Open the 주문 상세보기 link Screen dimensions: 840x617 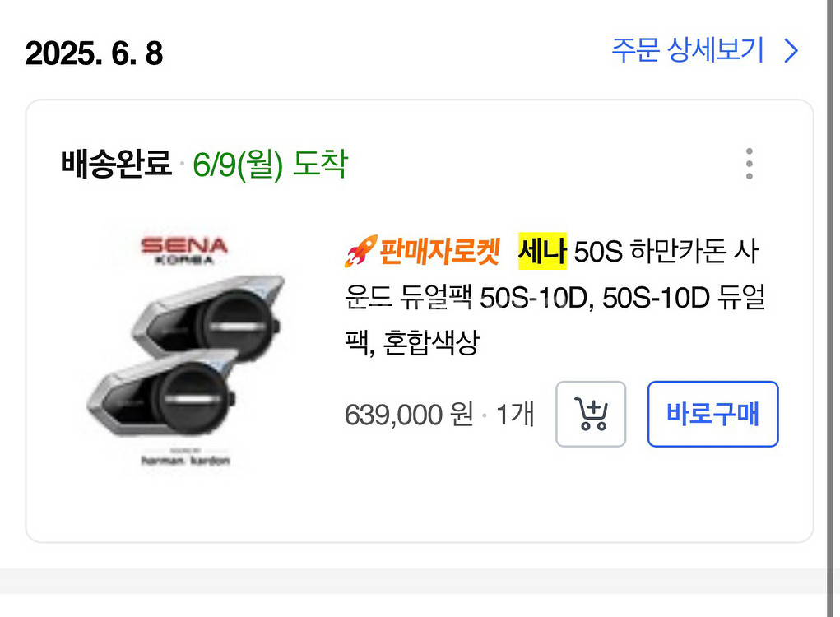point(688,51)
